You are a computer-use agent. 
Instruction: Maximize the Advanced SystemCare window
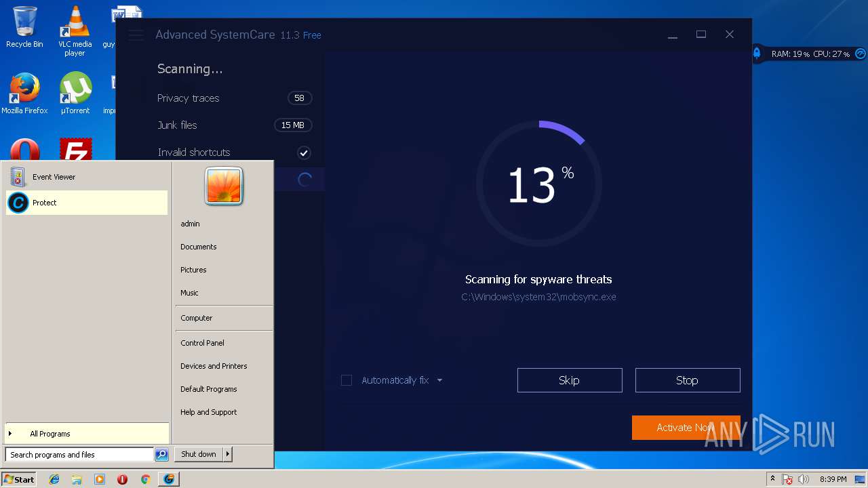[701, 35]
